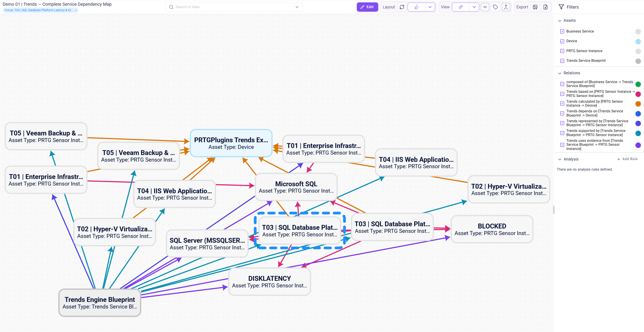Select the PRTGPlugins Trends device node
This screenshot has width=644, height=332.
tap(231, 143)
